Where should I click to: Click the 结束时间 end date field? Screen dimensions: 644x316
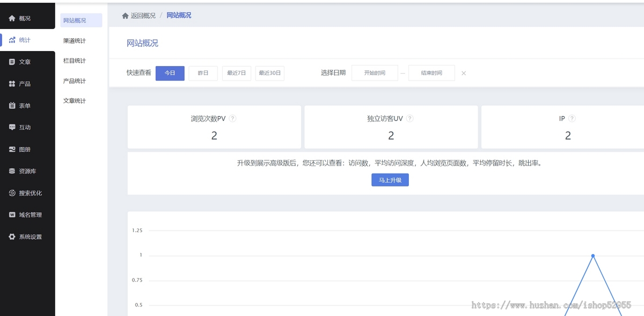tap(431, 73)
